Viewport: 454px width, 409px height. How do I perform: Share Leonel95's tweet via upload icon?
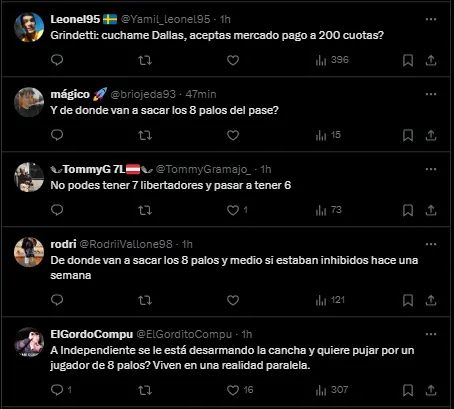431,60
